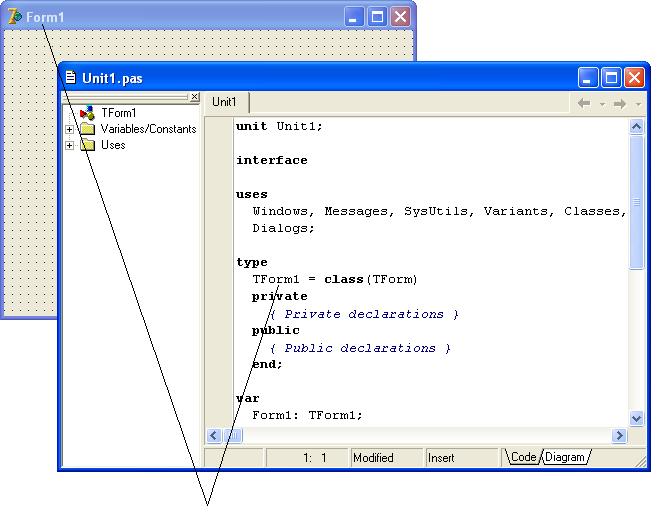The image size is (651, 513).
Task: Click the Modified status bar panel
Action: (387, 457)
